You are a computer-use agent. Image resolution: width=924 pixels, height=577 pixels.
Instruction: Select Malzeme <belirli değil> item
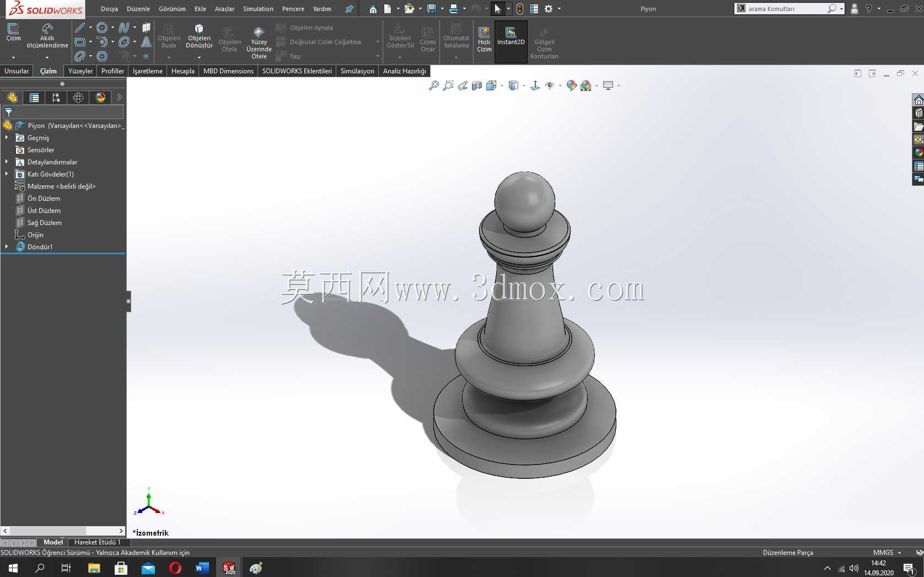[x=61, y=186]
